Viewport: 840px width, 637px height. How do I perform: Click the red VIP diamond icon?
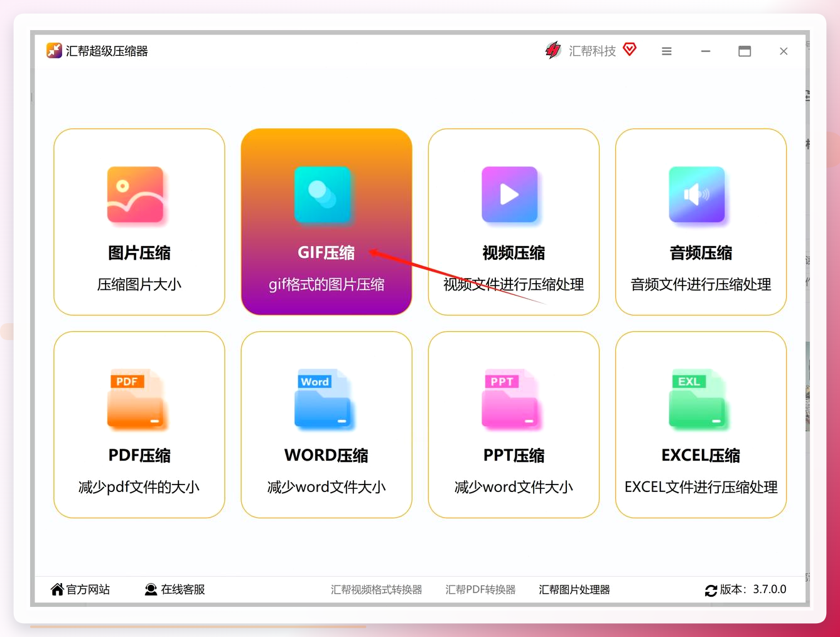[630, 49]
